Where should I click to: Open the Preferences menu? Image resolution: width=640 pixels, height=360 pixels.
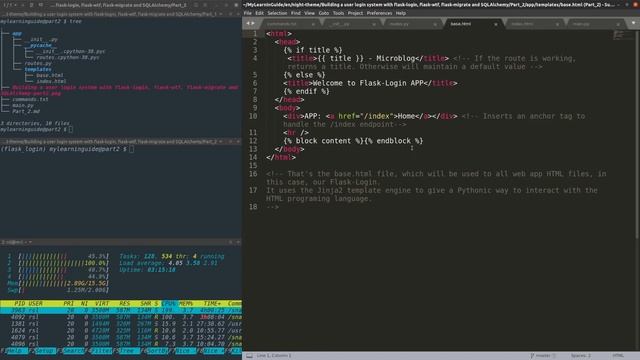(x=379, y=13)
